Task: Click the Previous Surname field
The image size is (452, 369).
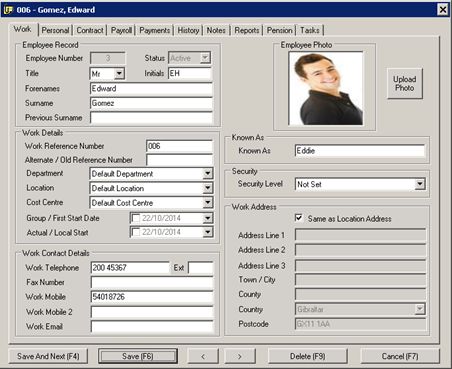Action: (151, 118)
